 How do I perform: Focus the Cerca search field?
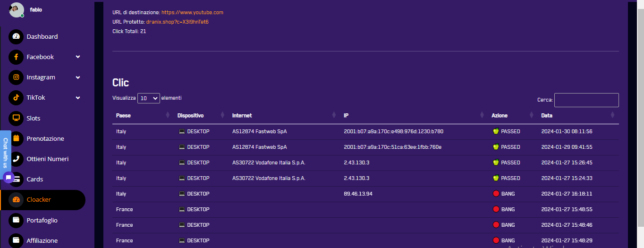tap(586, 100)
